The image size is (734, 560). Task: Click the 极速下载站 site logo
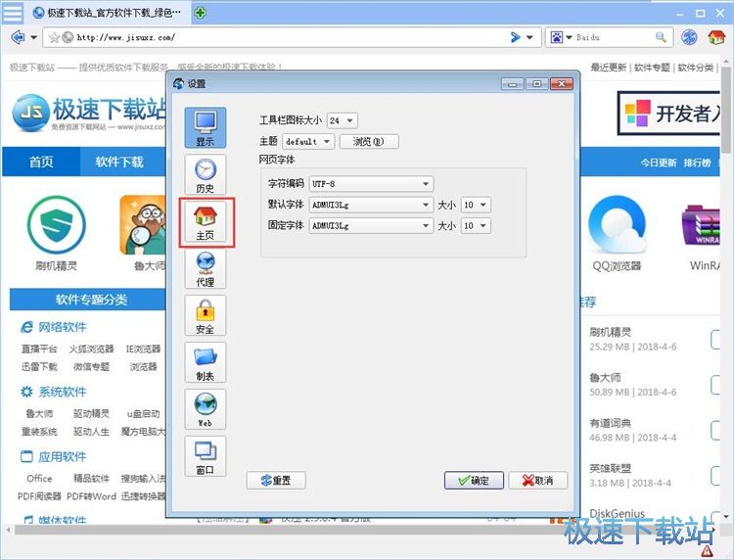click(89, 113)
